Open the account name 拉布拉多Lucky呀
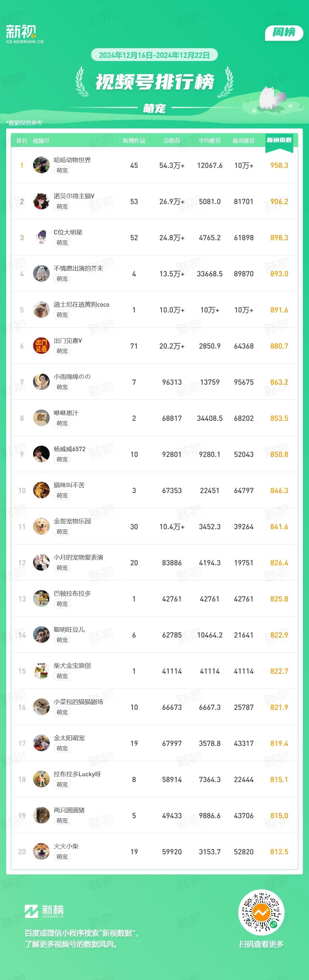Screen dimensions: 309x980 (77, 774)
